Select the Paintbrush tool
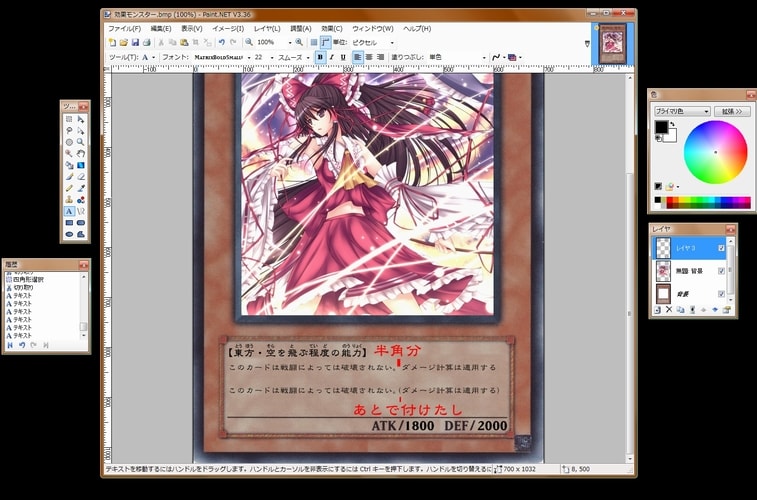Image resolution: width=757 pixels, height=500 pixels. (69, 177)
